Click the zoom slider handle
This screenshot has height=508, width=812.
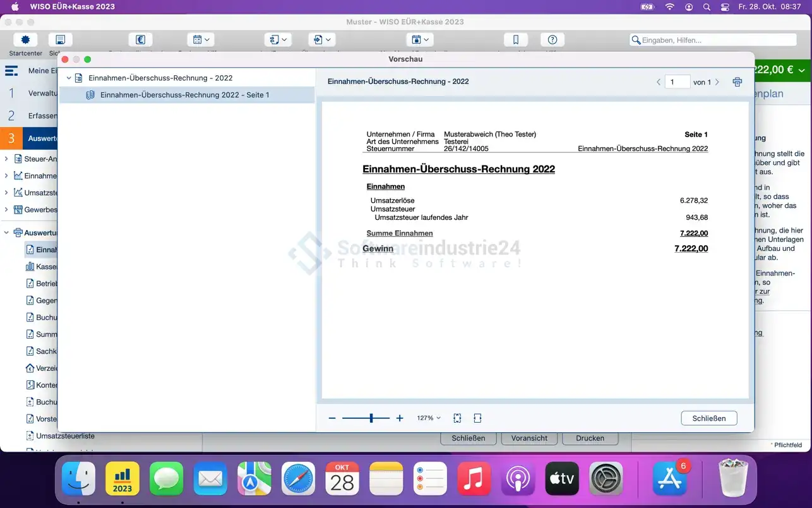pos(371,418)
